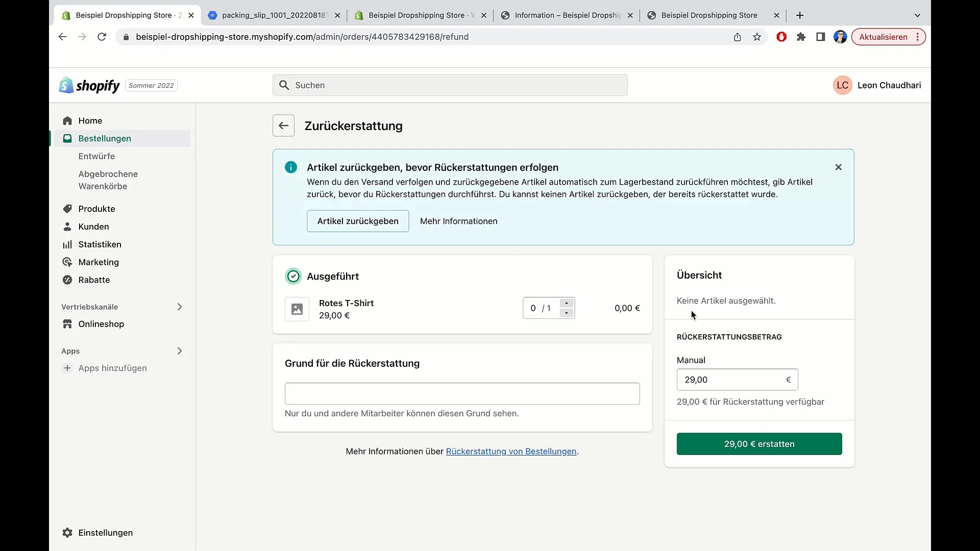Click the Home house icon
980x551 pixels.
click(67, 120)
